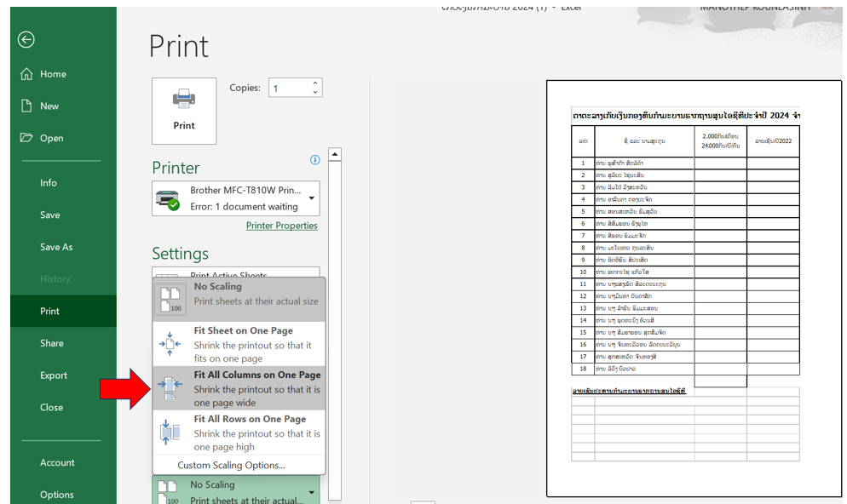Choose Custom Scaling Options
Viewport: 847px width, 504px height.
pos(231,465)
